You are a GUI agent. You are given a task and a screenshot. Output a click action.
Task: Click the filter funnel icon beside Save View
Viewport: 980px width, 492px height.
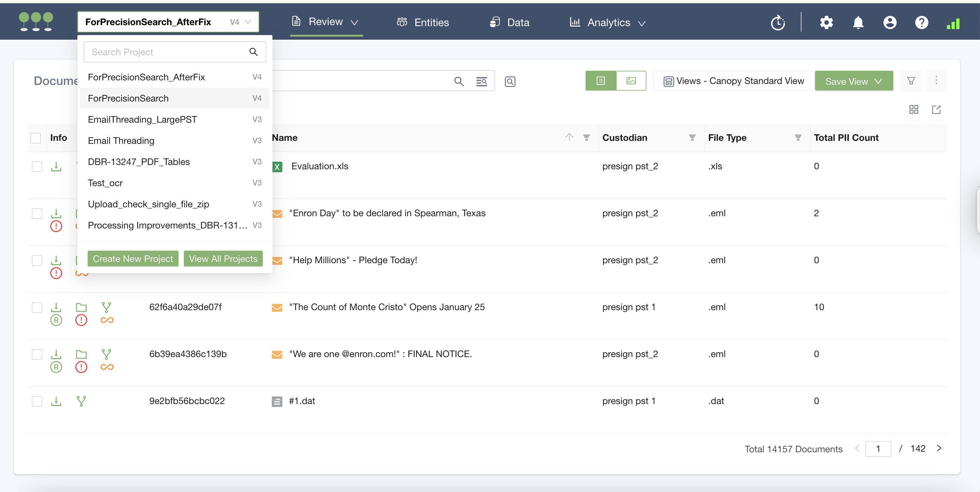(x=911, y=81)
